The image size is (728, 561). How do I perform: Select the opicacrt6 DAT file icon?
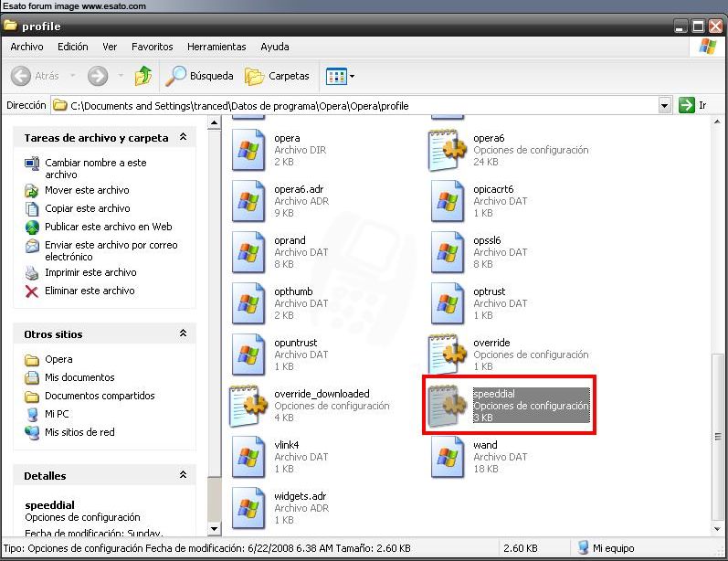tap(447, 201)
